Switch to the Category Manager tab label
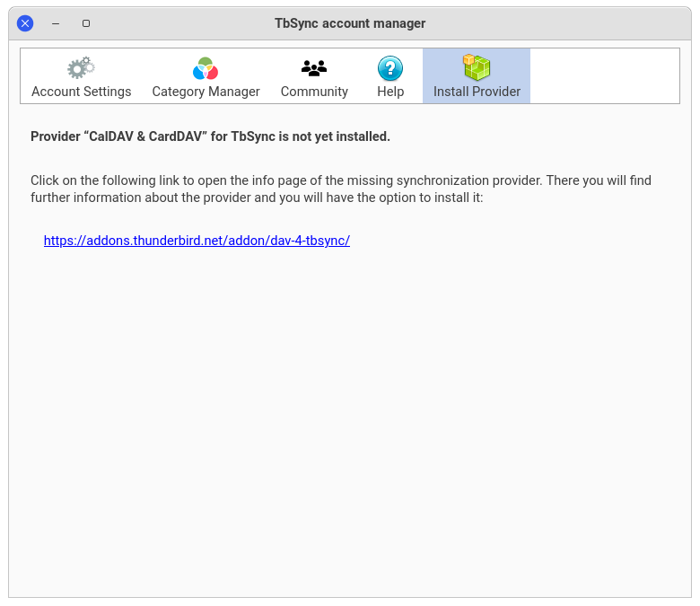The height and width of the screenshot is (606, 700). [x=206, y=92]
